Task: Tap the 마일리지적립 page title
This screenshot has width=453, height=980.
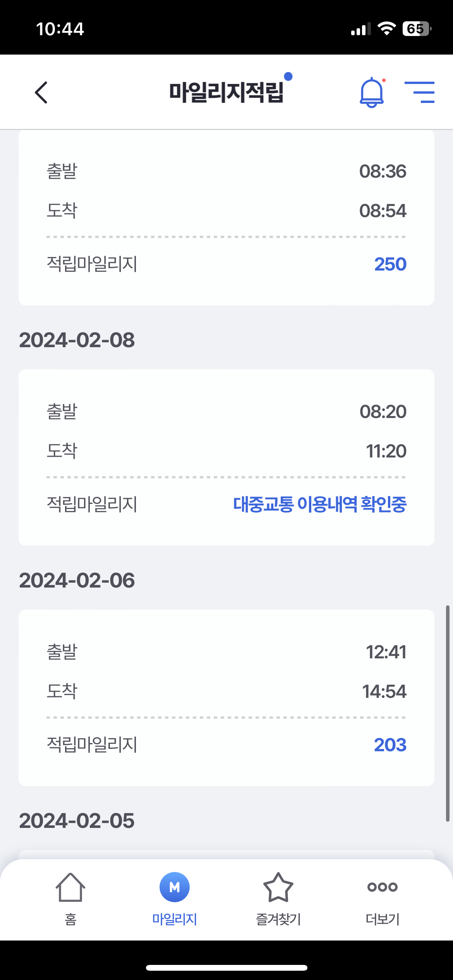Action: (x=226, y=93)
